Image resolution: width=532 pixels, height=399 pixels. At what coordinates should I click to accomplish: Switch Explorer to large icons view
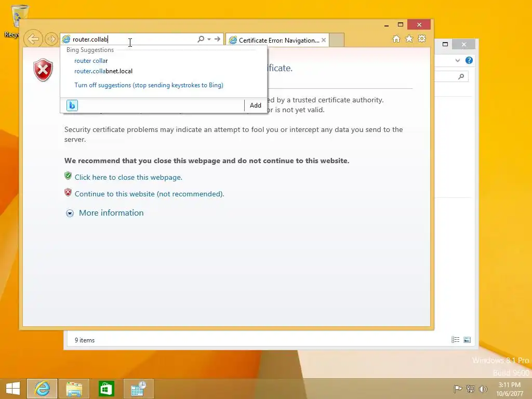tap(467, 340)
